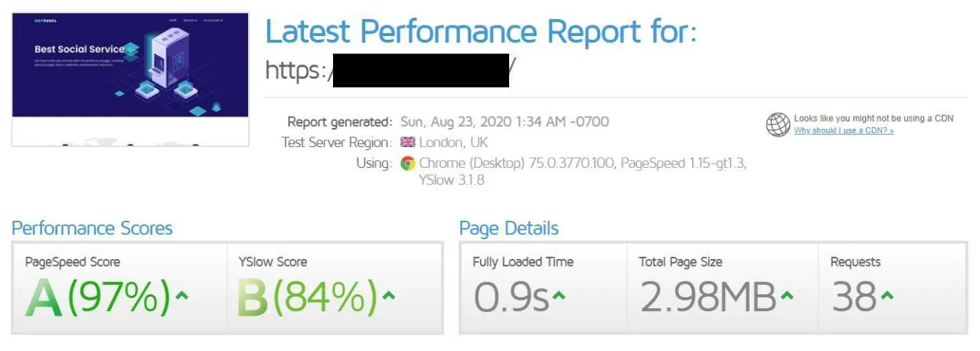
Task: Open the website screenshot thumbnail
Action: click(x=130, y=79)
